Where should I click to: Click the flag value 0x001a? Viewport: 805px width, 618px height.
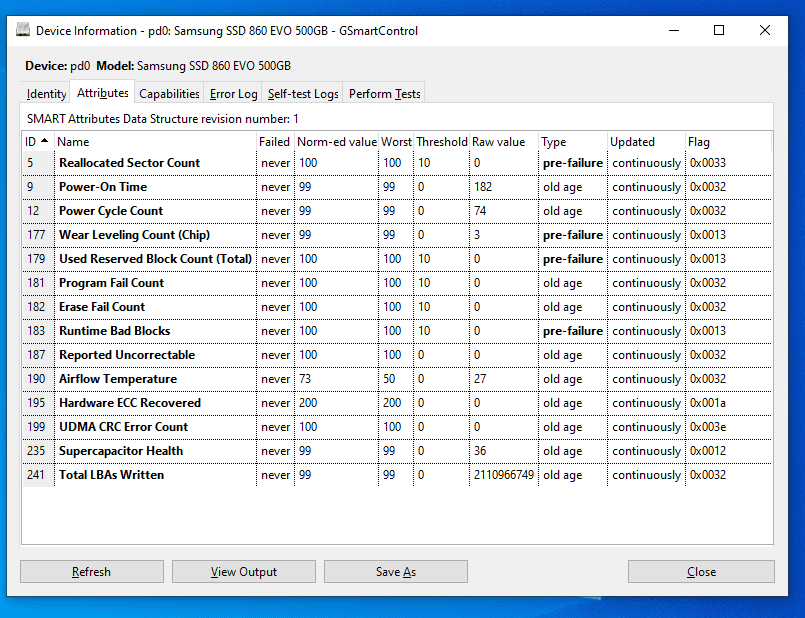(707, 403)
